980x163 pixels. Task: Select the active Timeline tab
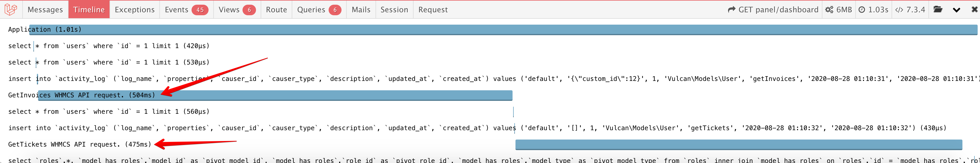(x=89, y=9)
